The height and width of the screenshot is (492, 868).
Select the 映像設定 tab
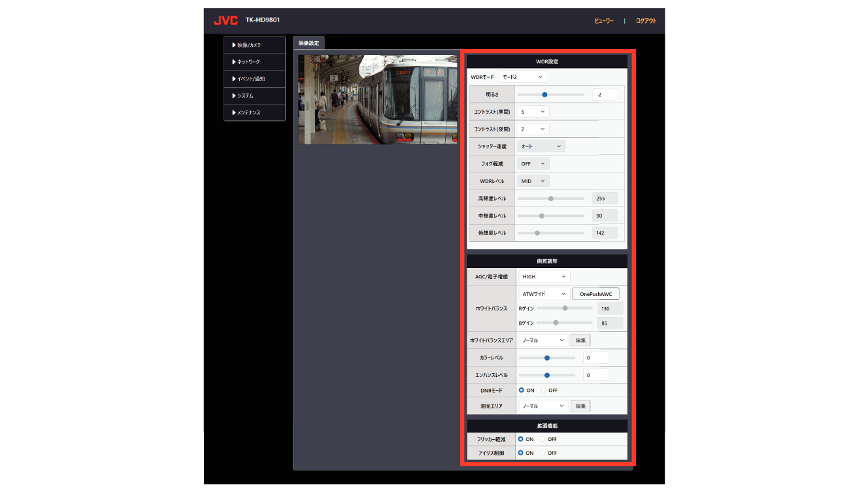[309, 43]
